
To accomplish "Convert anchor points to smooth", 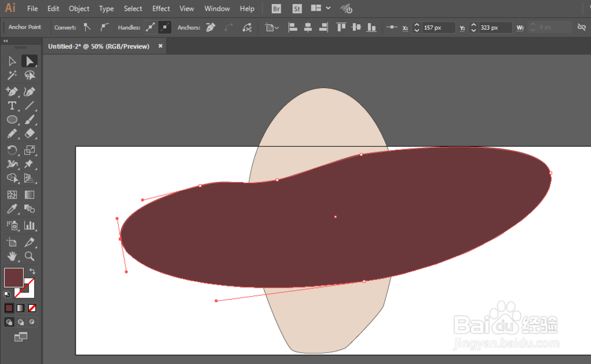I will click(105, 27).
